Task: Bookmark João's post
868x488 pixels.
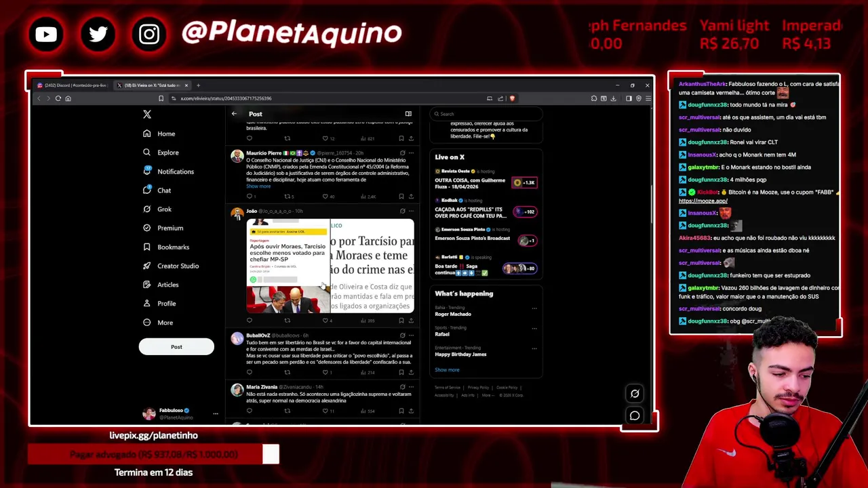Action: point(401,320)
